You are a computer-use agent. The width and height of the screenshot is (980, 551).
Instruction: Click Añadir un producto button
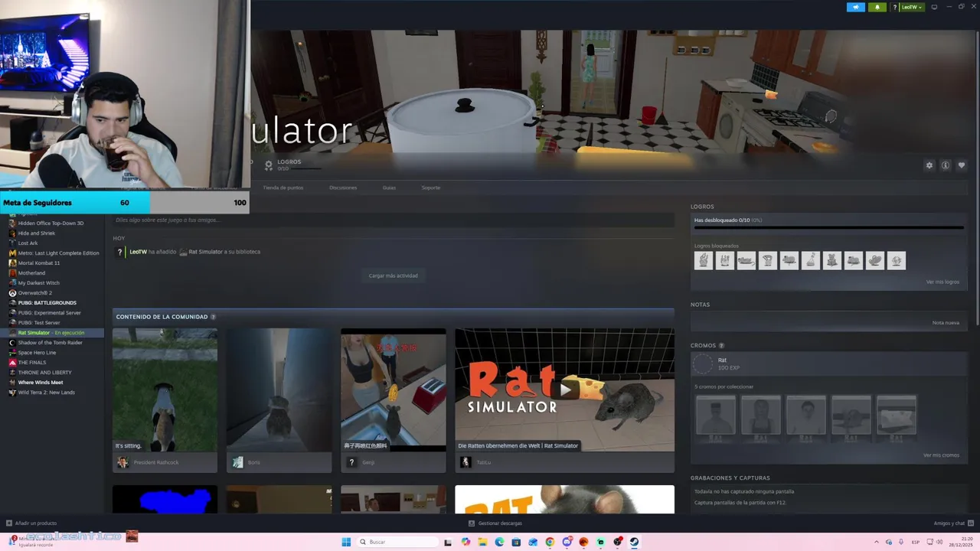(x=31, y=523)
